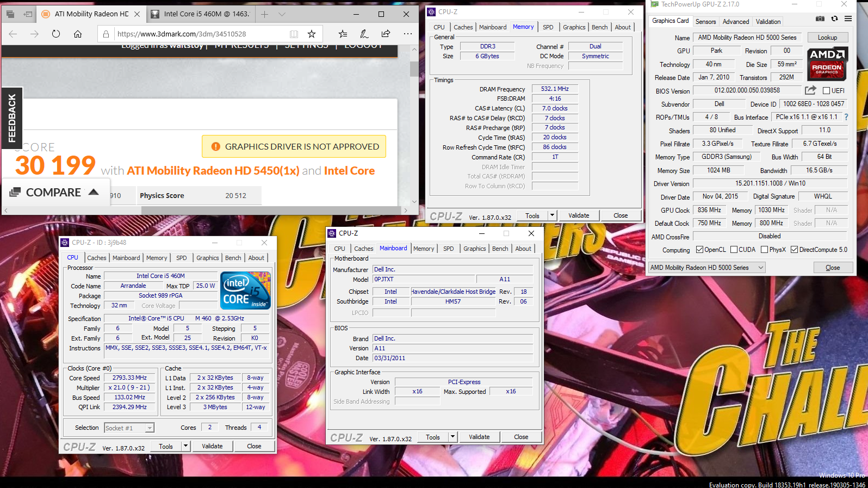Click Close button in GPU-Z
This screenshot has width=868, height=488.
(x=833, y=268)
